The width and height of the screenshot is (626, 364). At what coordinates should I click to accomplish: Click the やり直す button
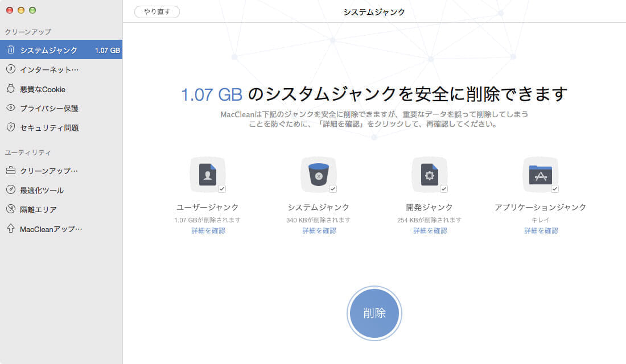click(x=157, y=12)
